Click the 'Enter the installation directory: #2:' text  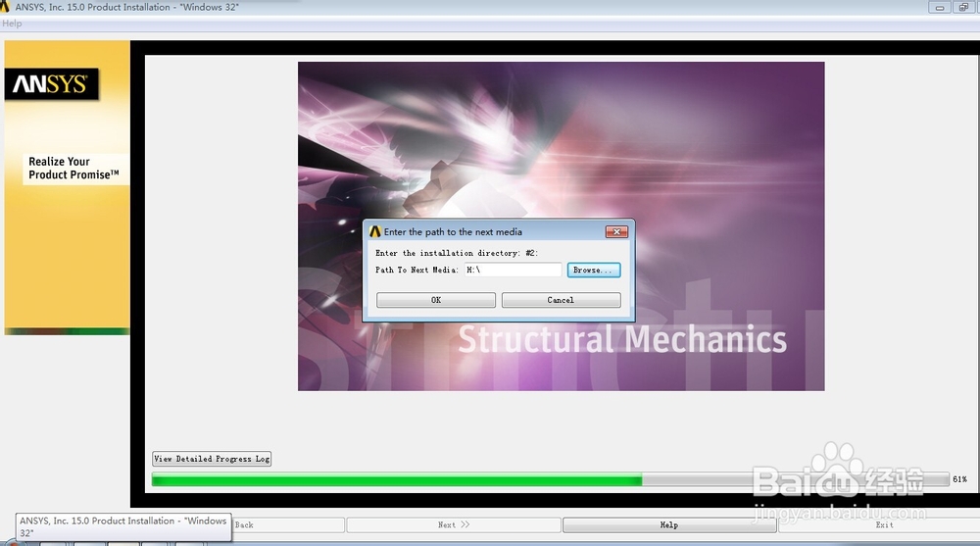(457, 253)
